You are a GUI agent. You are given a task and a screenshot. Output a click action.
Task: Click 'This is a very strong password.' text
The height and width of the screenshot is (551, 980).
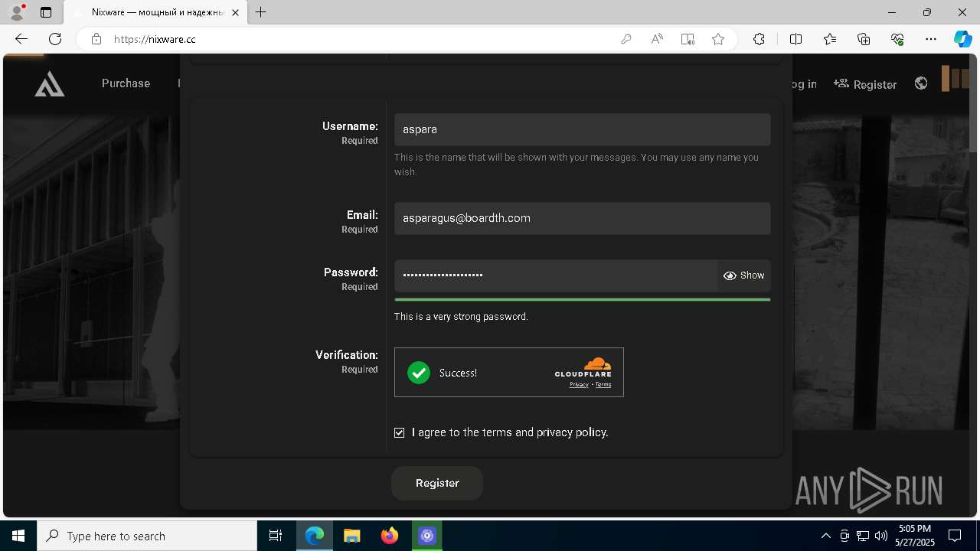(x=461, y=316)
